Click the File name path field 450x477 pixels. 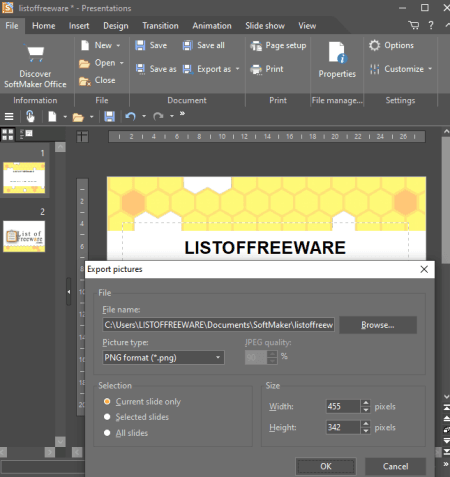218,325
